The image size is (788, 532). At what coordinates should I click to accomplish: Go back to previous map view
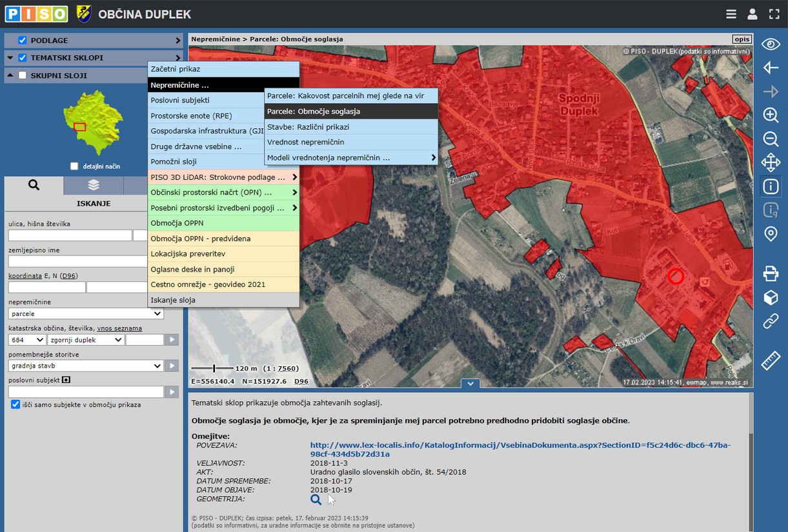[x=771, y=68]
